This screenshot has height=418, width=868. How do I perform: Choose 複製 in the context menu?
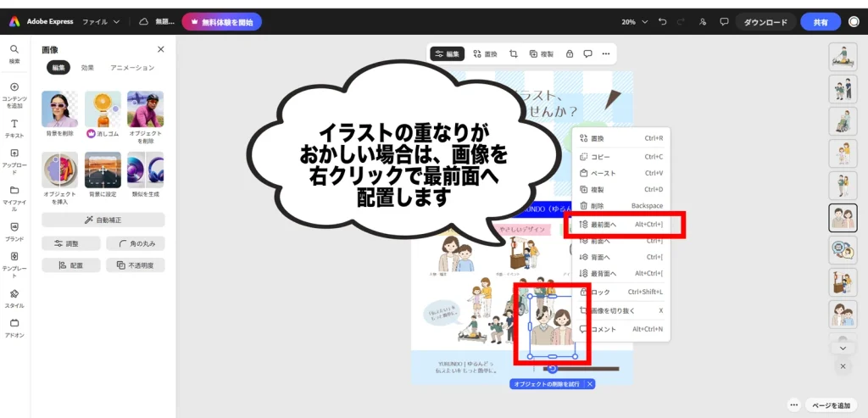[x=621, y=189]
